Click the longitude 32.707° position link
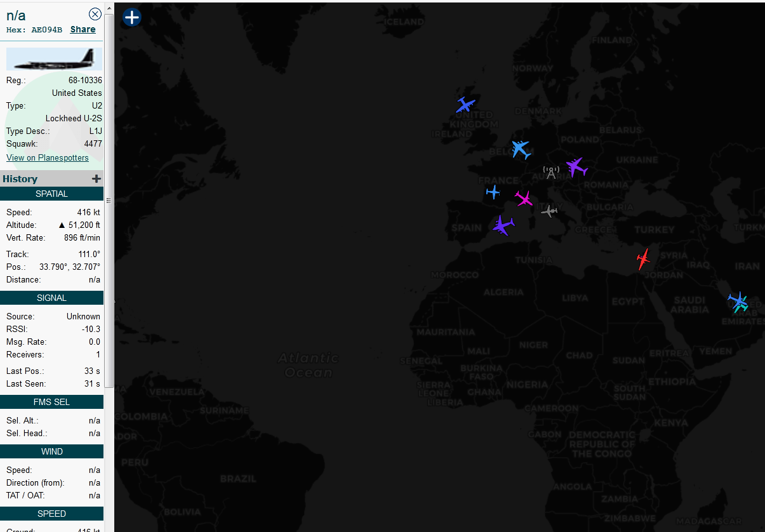Viewport: 765px width, 532px height. [x=86, y=267]
